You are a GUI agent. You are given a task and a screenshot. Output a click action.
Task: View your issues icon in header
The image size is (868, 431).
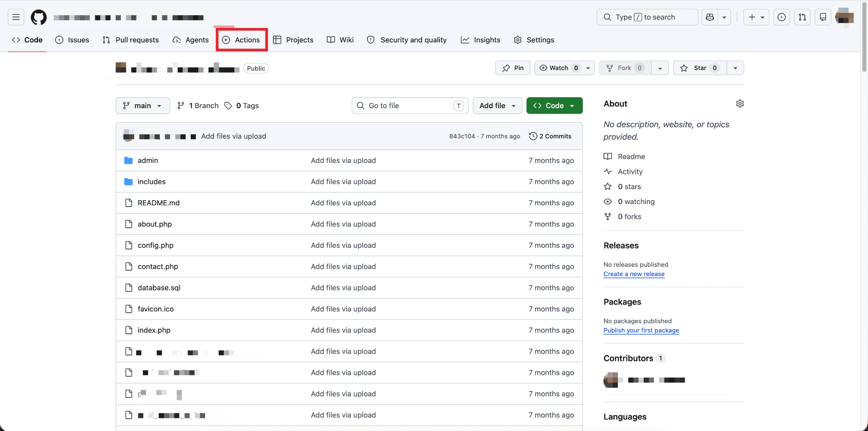(782, 17)
